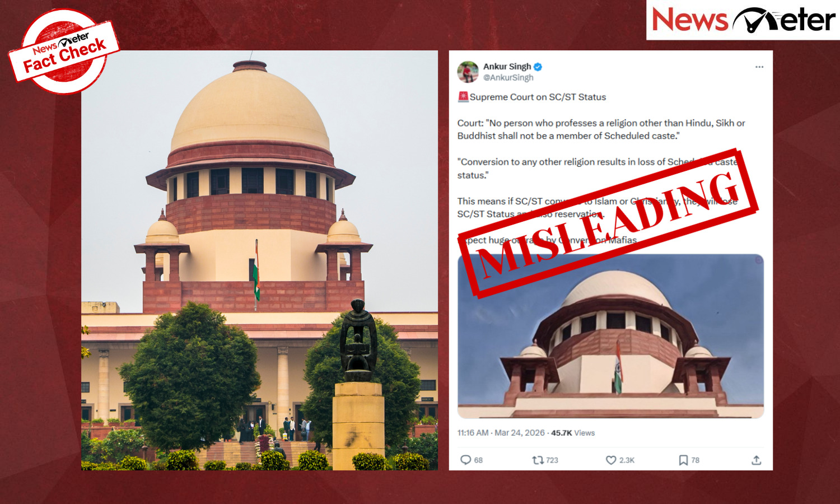The width and height of the screenshot is (840, 504).
Task: Click the 2.3K likes count
Action: pos(627,460)
